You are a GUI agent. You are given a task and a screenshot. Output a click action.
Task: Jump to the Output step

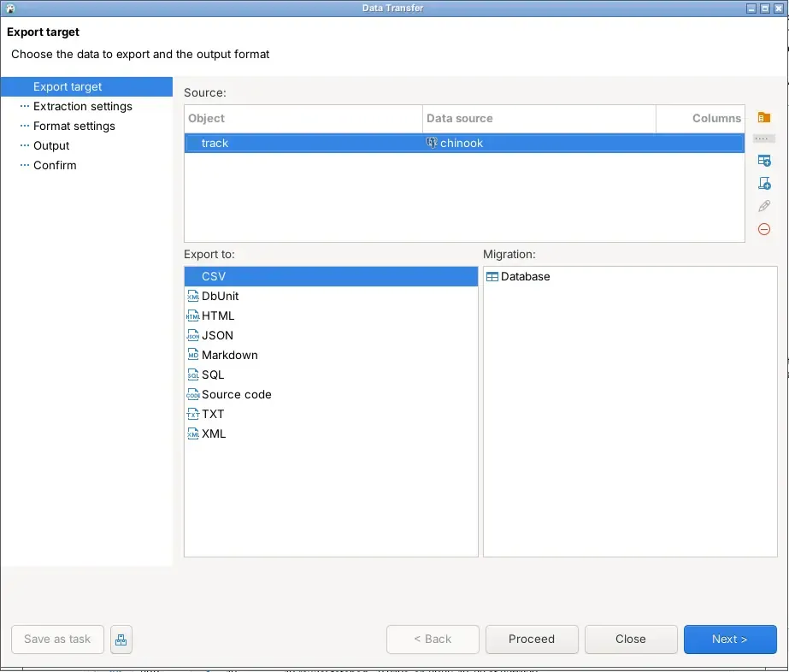coord(51,145)
